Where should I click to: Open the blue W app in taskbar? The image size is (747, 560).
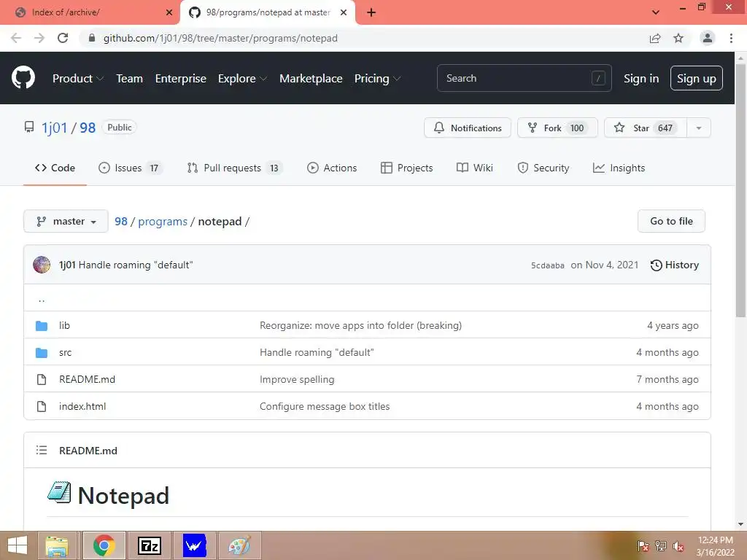(x=194, y=545)
